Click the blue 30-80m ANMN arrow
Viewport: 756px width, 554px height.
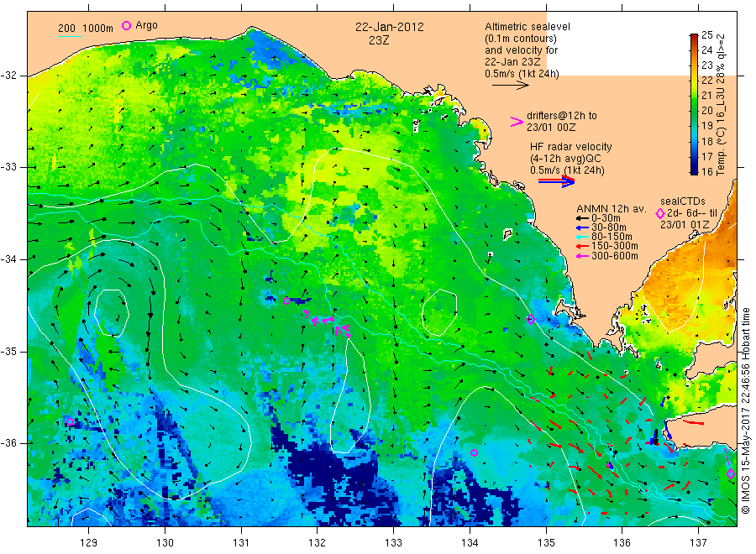click(x=582, y=227)
